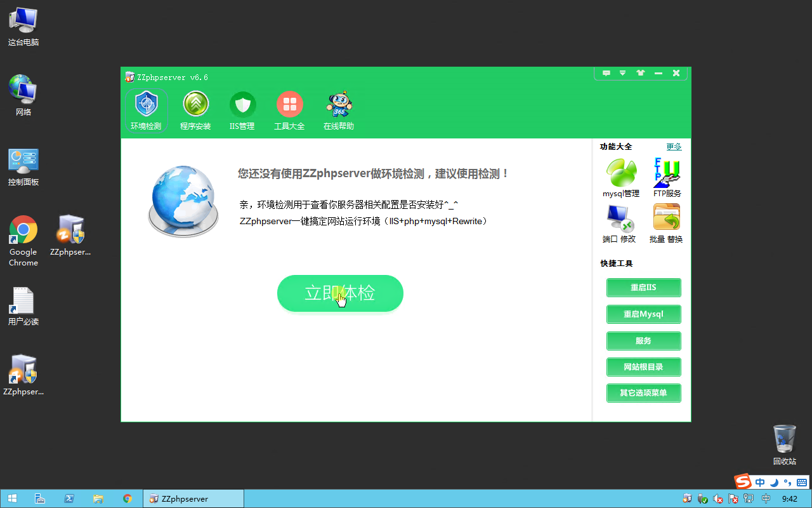Image resolution: width=812 pixels, height=508 pixels.
Task: Select the 网络 desktop icon
Action: tap(23, 96)
